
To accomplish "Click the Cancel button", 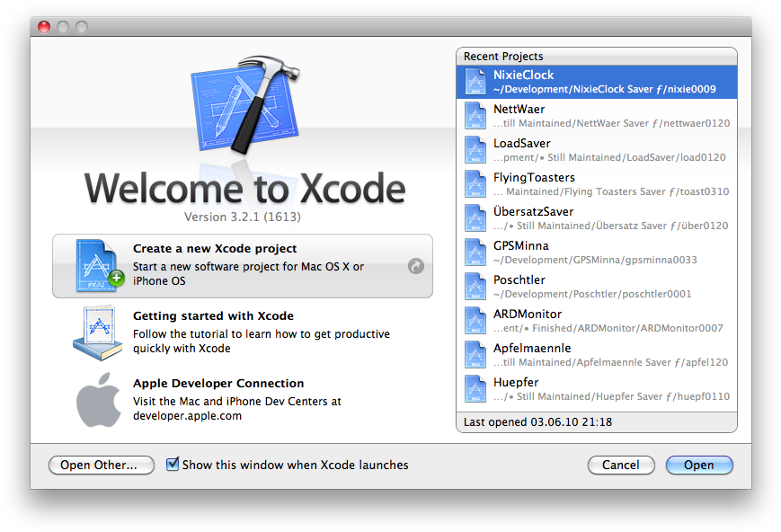I will [x=621, y=465].
